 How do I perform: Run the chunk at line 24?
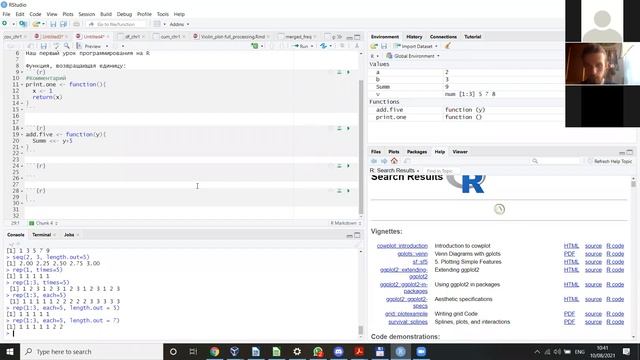348,166
